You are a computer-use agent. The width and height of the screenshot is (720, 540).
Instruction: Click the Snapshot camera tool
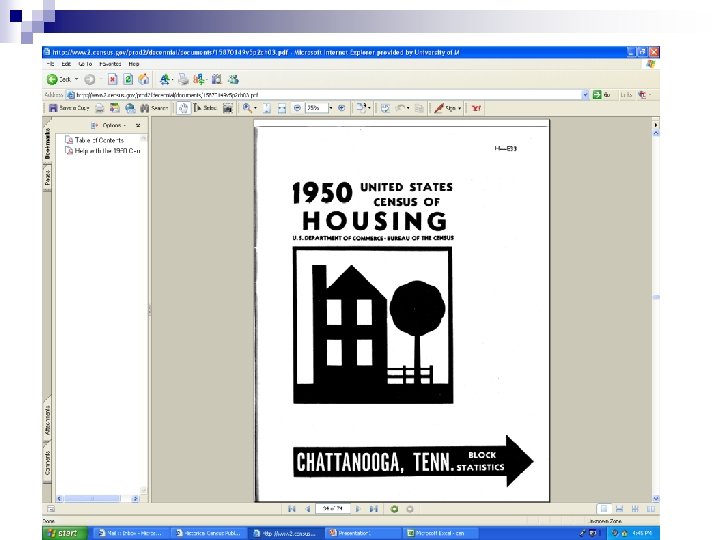(x=228, y=108)
